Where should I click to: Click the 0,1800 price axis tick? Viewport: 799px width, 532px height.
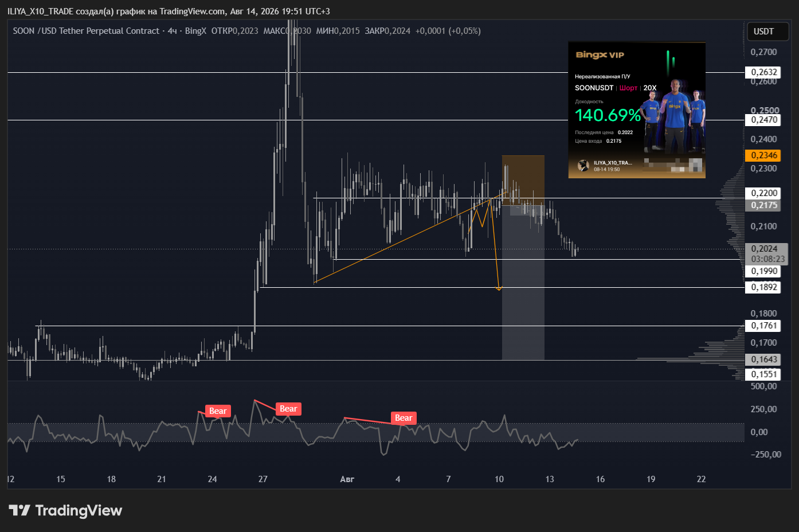[764, 314]
